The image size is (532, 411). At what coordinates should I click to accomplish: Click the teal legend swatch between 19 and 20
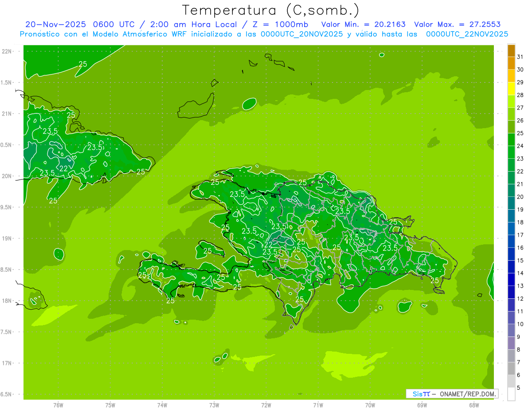click(x=511, y=203)
